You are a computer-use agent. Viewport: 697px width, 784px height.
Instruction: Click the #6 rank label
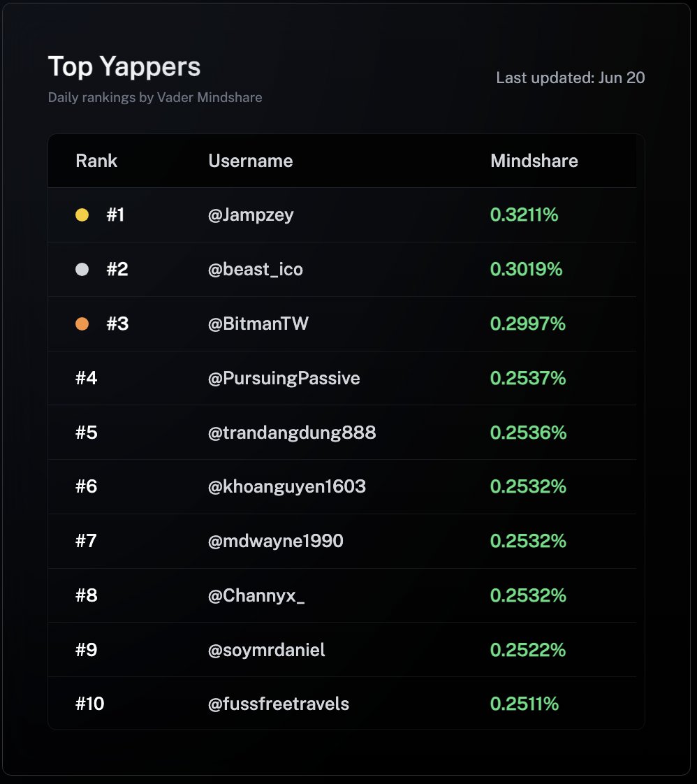(x=86, y=486)
